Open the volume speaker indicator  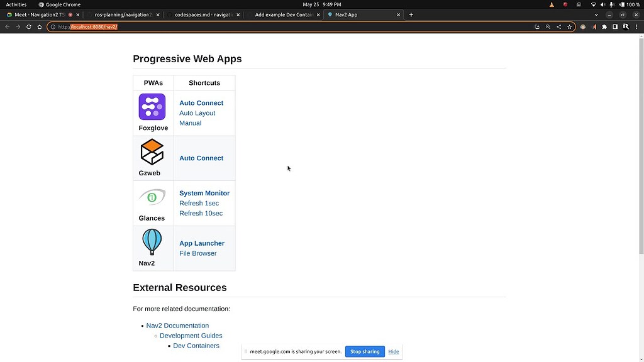pyautogui.click(x=602, y=4)
